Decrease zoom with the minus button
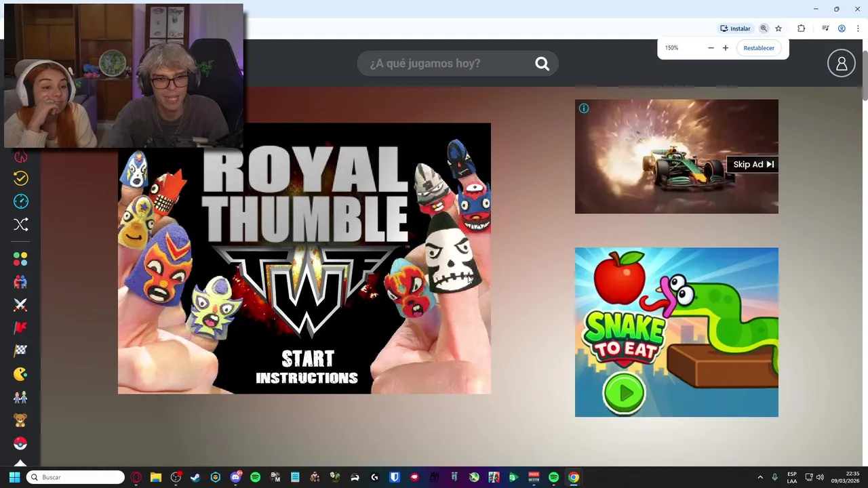This screenshot has height=488, width=868. coord(711,48)
